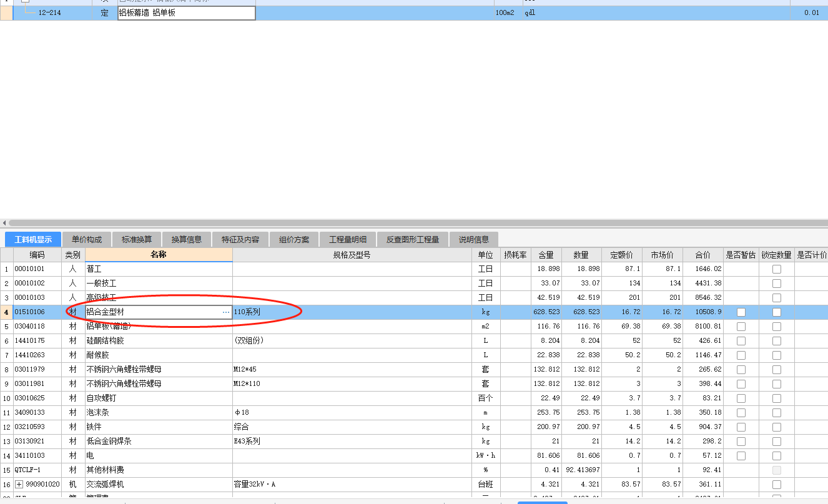828x504 pixels.
Task: Select material code 01510106
Action: click(37, 312)
